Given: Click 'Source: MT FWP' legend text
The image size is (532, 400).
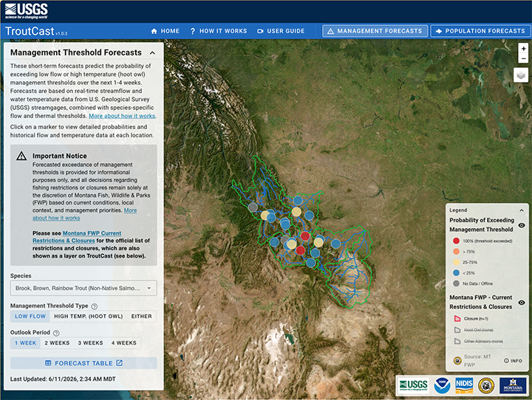Looking at the screenshot, I should [477, 361].
